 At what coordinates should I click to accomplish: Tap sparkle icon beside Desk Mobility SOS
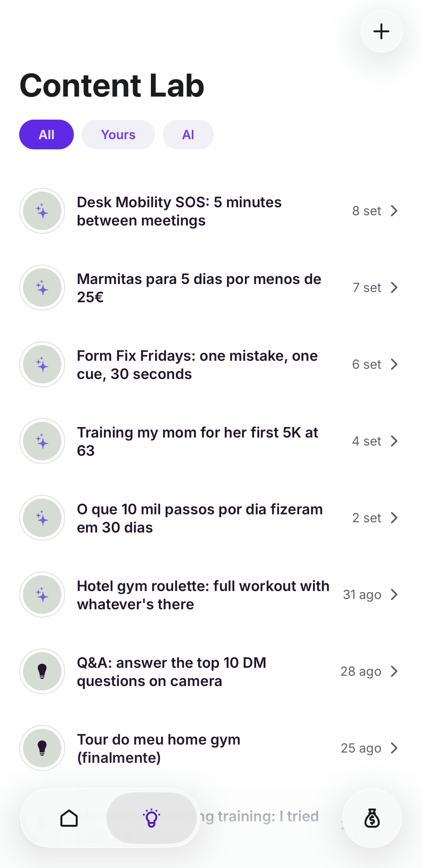tap(42, 211)
